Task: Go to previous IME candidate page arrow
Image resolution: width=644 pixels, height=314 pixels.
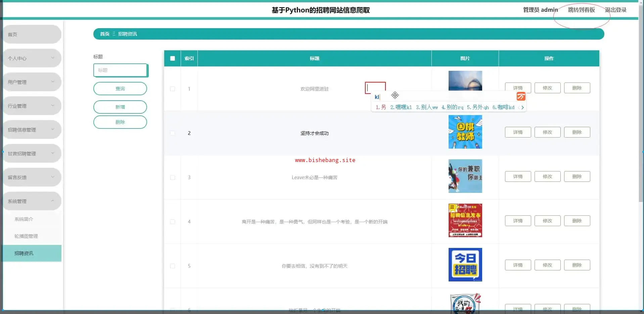Action: pos(519,107)
